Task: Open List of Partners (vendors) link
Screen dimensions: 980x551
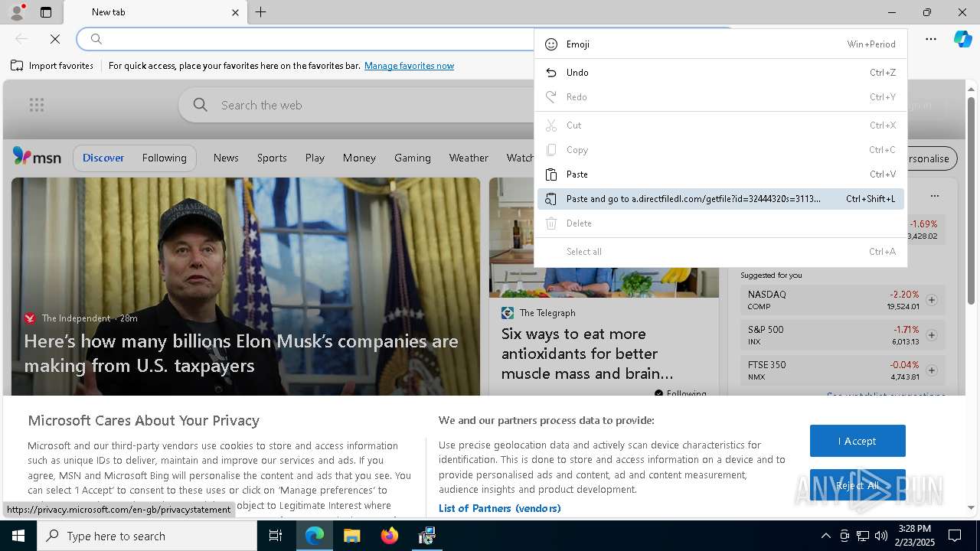Action: (499, 508)
